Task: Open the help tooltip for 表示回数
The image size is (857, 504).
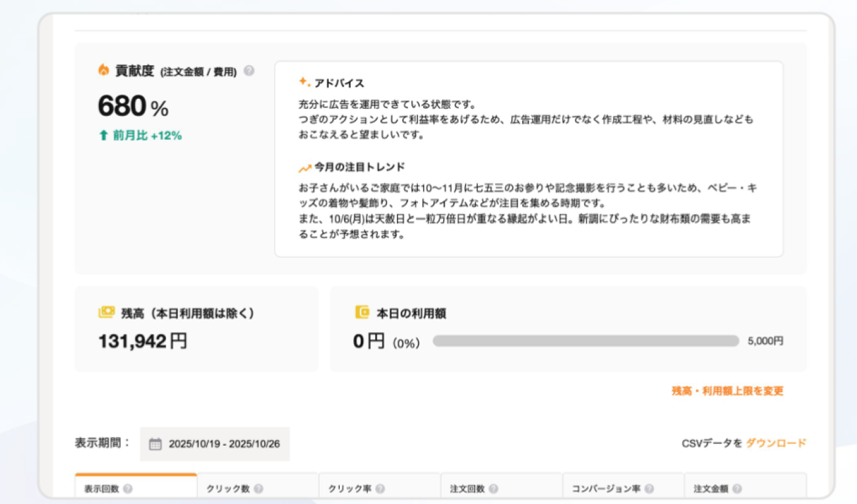Action: coord(127,489)
